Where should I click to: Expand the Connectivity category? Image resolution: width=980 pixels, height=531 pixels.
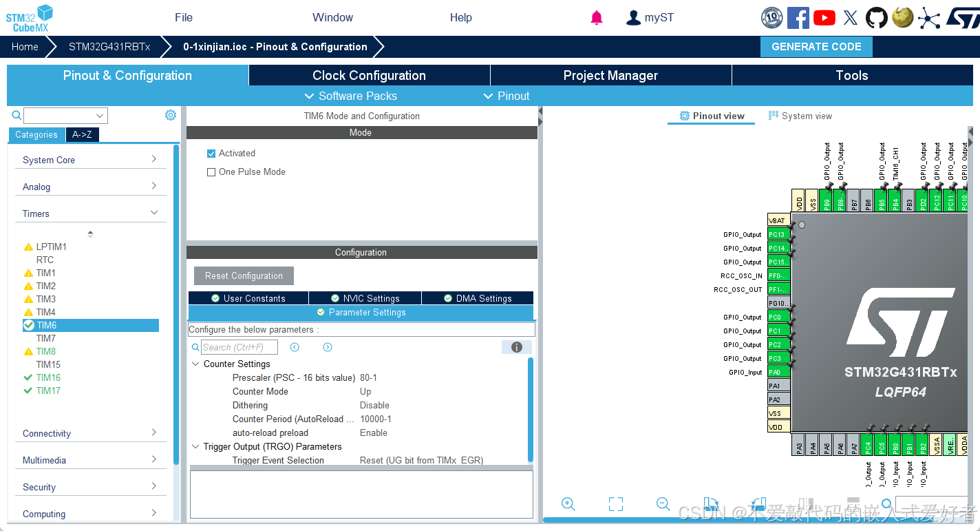(91, 433)
